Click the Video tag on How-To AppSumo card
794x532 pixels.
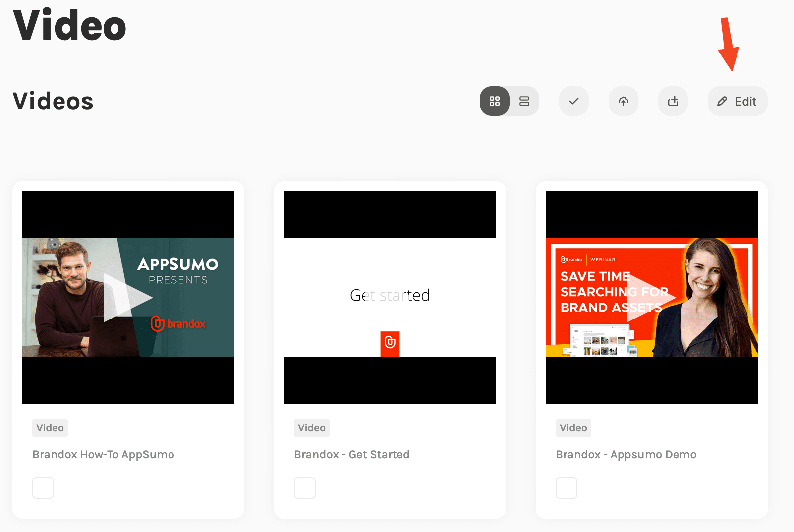tap(50, 428)
